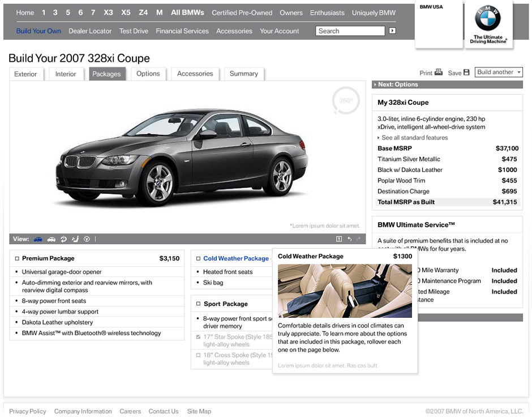Viewport: 532px width, 417px height.
Task: Select the Packages tab
Action: pyautogui.click(x=106, y=74)
